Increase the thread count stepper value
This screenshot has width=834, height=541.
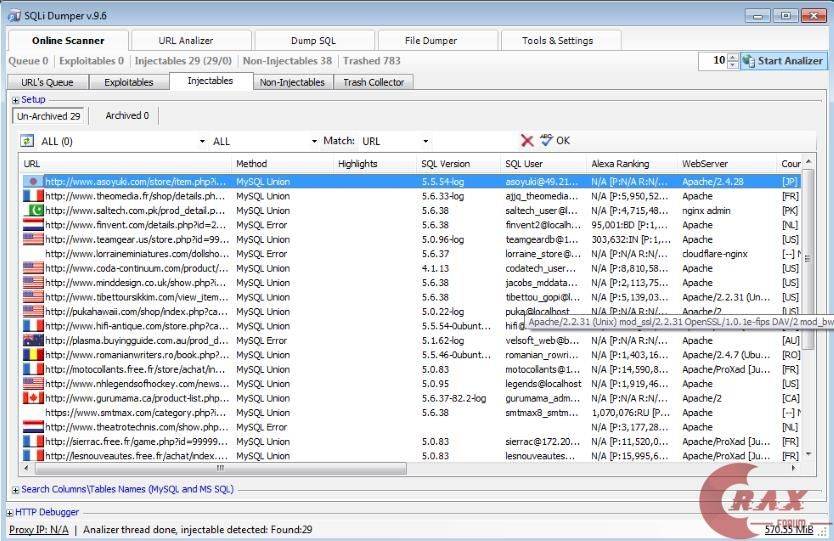coord(733,56)
